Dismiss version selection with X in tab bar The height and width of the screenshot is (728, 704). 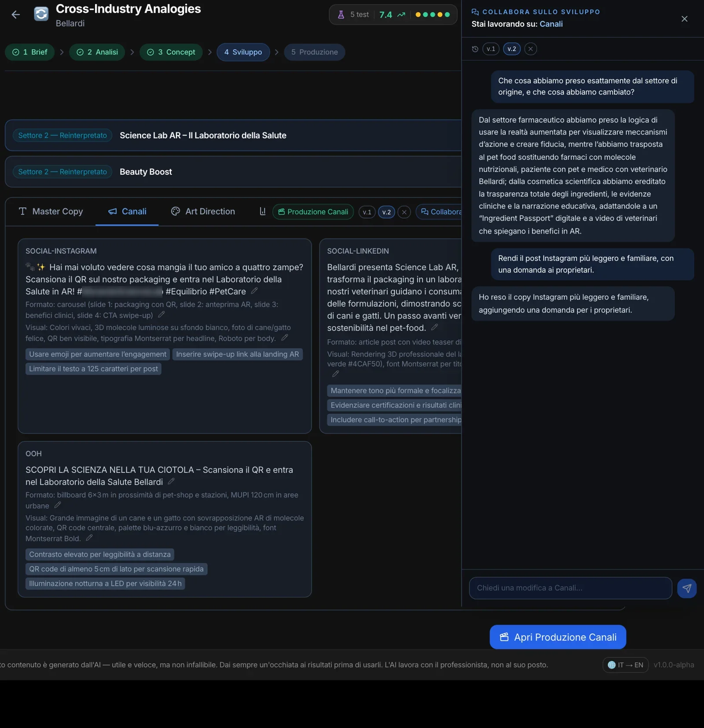click(x=404, y=212)
